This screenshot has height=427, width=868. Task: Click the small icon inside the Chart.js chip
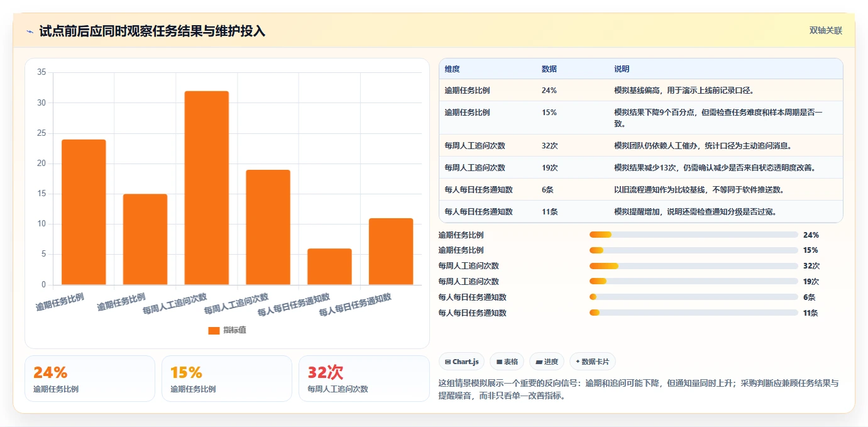[448, 362]
